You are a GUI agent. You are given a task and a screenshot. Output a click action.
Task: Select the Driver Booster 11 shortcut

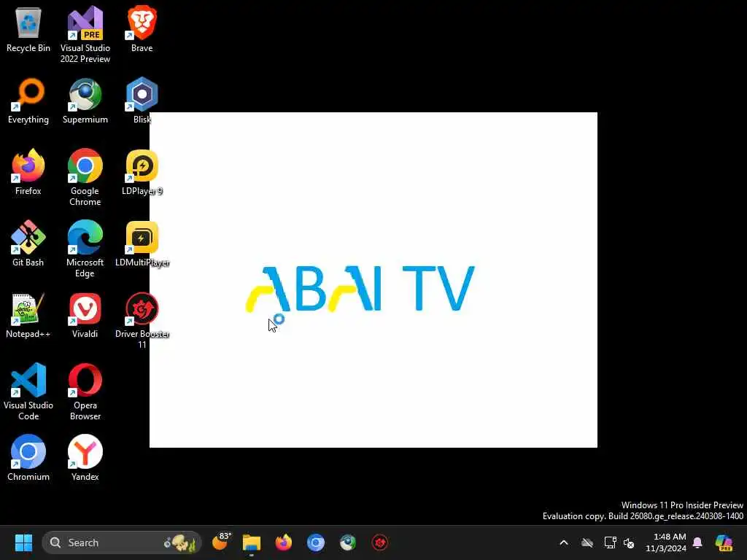point(142,320)
